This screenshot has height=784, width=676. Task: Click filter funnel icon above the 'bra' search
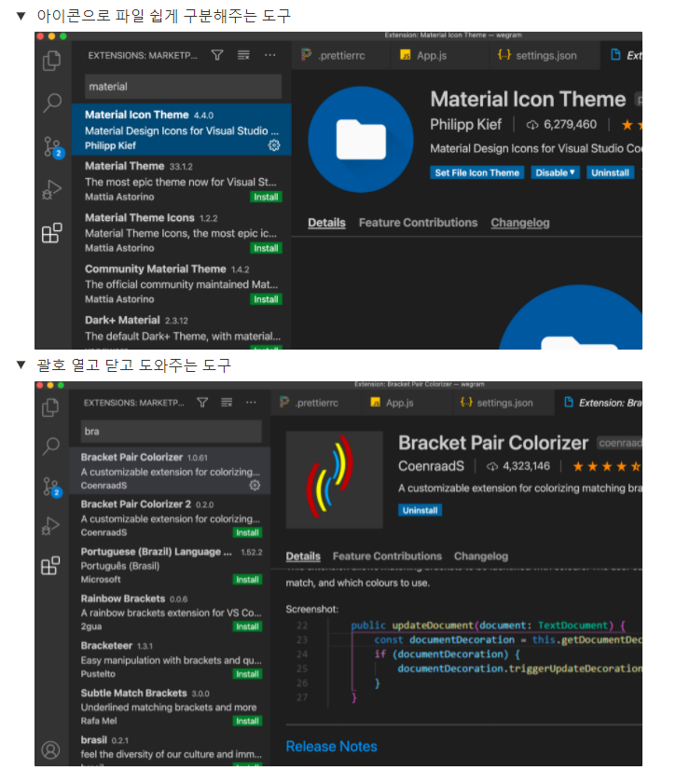(x=202, y=403)
